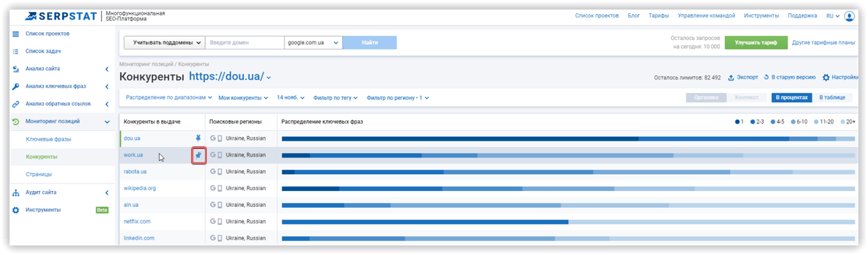Open Инструменты in the sidebar

[43, 210]
